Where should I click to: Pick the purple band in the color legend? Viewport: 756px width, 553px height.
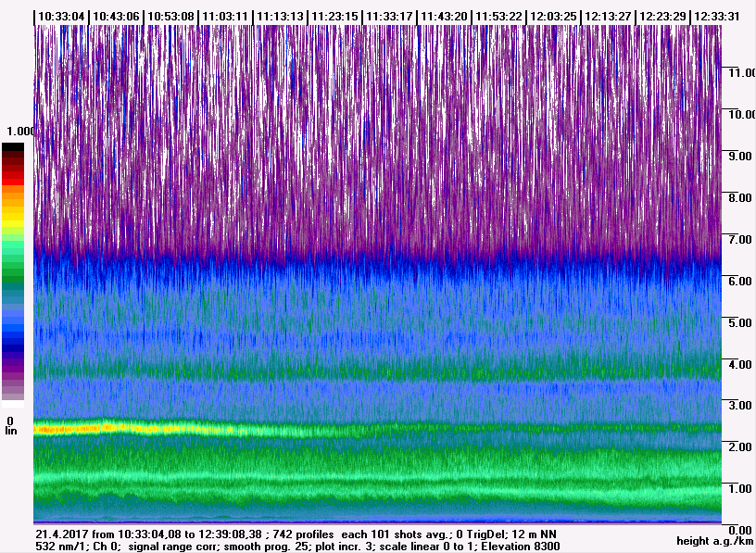13,369
